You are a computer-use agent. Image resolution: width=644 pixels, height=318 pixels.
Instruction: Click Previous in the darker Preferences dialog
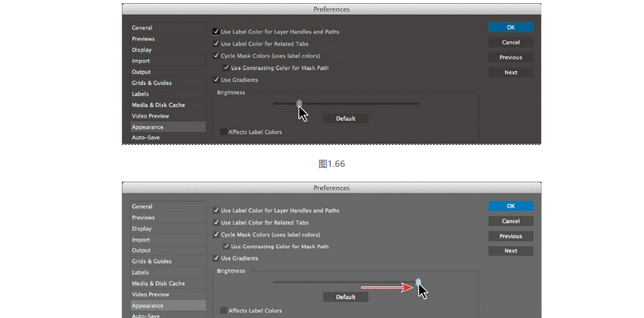click(x=511, y=58)
